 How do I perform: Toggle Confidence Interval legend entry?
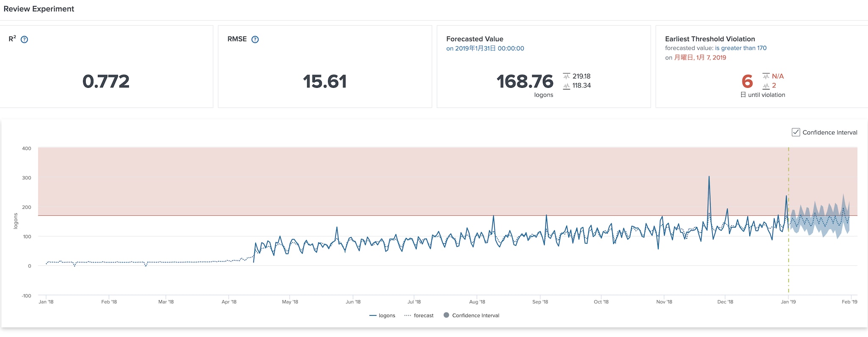pos(471,315)
